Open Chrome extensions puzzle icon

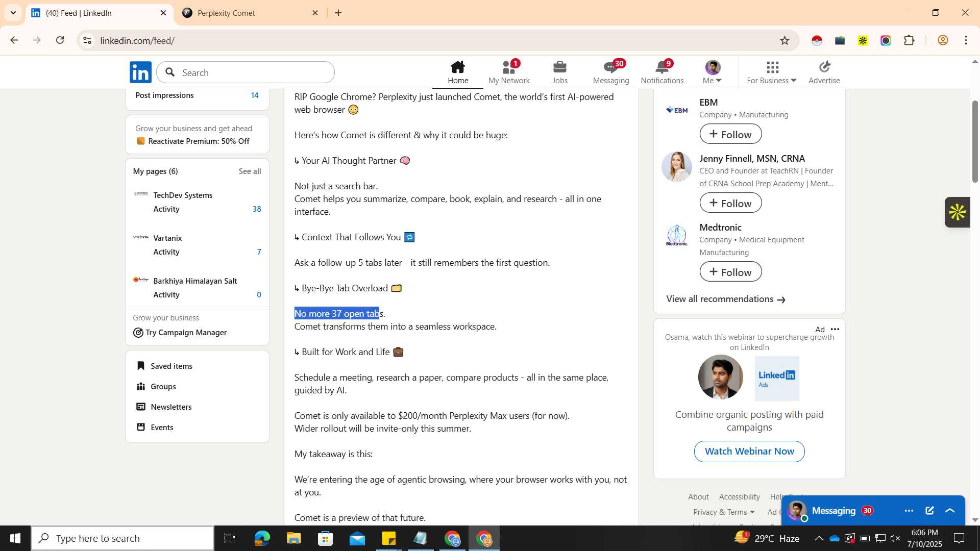tap(909, 40)
